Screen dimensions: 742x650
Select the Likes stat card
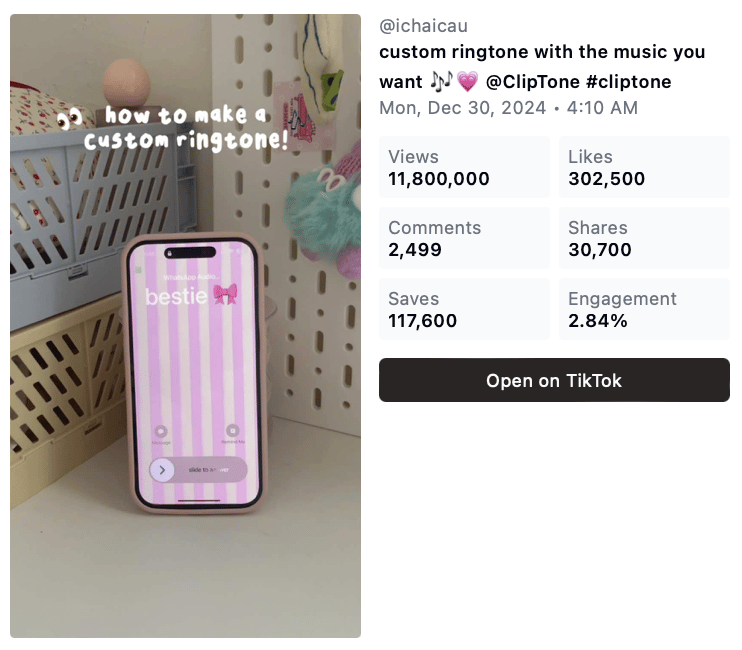pos(644,167)
